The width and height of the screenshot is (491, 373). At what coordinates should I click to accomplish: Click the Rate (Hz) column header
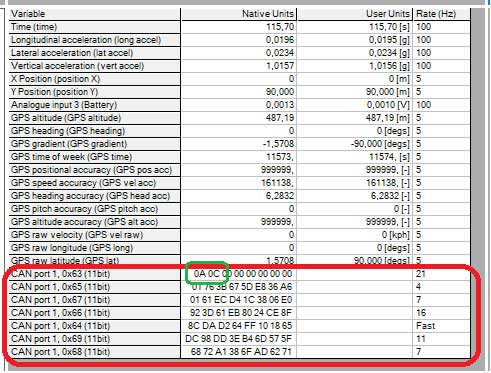point(442,14)
